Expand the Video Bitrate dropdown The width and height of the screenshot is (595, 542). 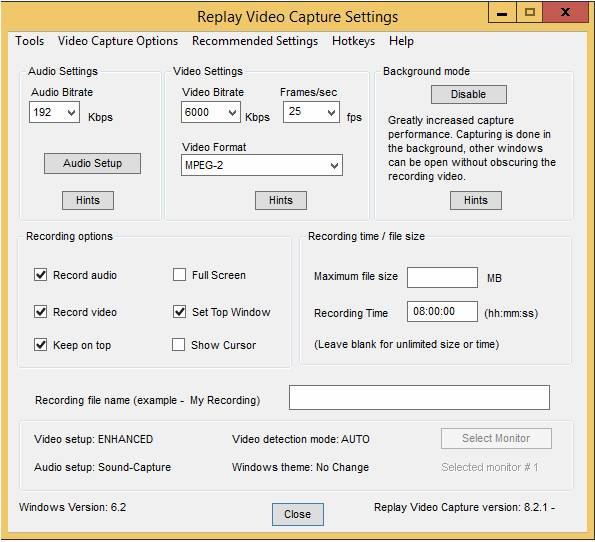(211, 112)
